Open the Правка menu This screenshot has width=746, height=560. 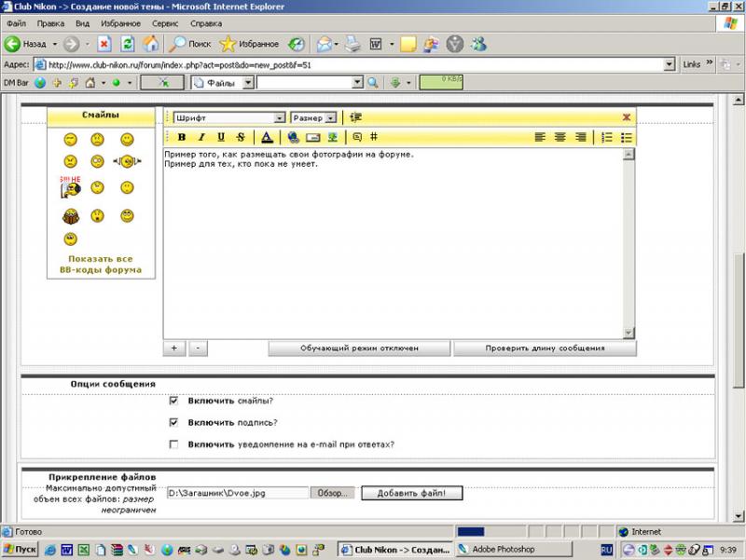tap(50, 23)
